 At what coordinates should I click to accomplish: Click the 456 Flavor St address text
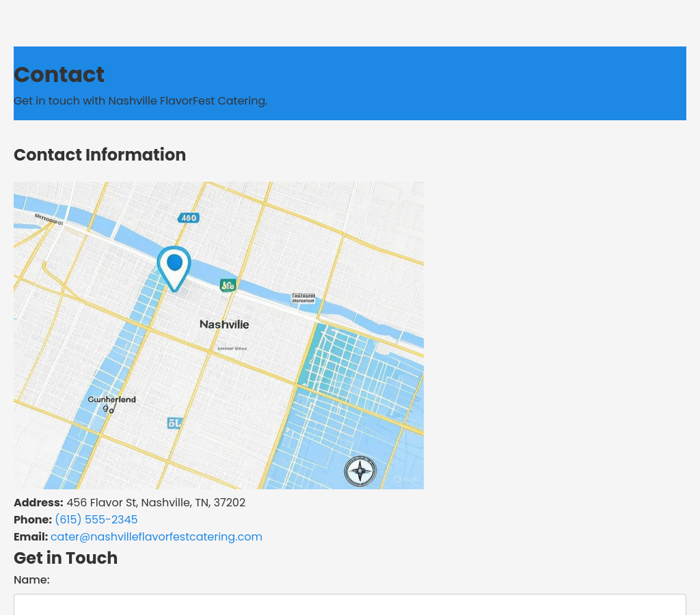[x=155, y=503]
